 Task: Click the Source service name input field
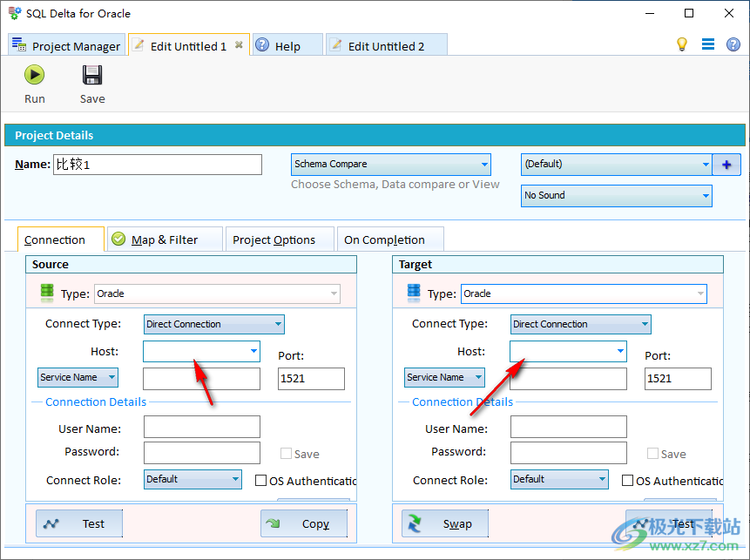tap(201, 379)
